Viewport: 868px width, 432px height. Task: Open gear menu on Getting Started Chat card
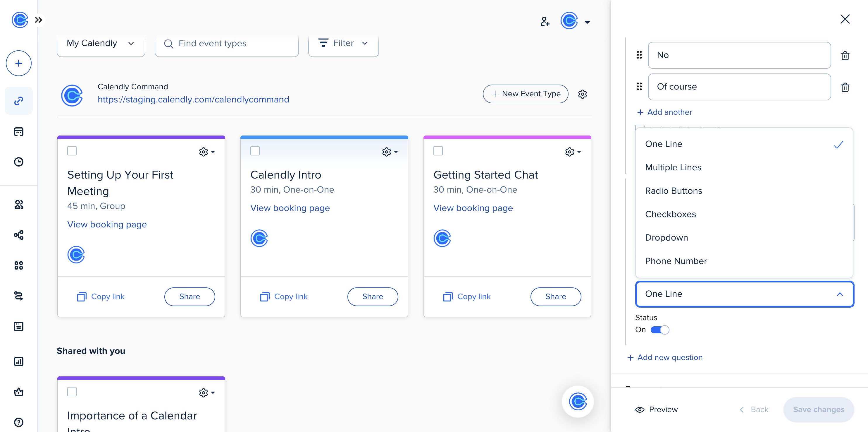573,152
